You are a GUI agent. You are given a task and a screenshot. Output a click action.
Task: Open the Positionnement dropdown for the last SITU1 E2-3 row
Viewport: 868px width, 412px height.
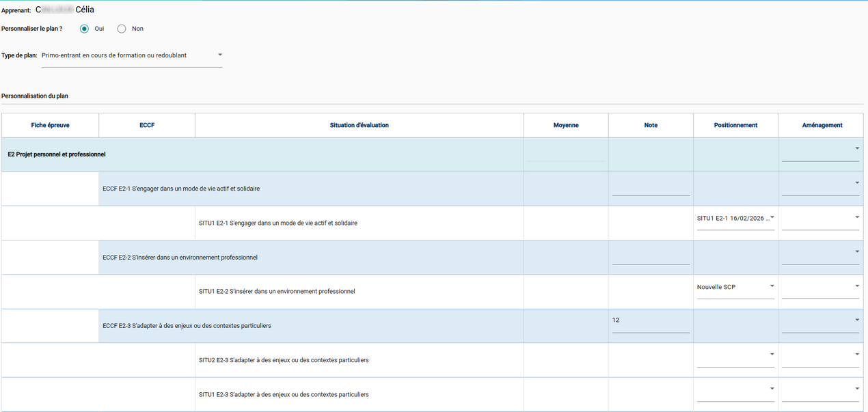tap(771, 388)
